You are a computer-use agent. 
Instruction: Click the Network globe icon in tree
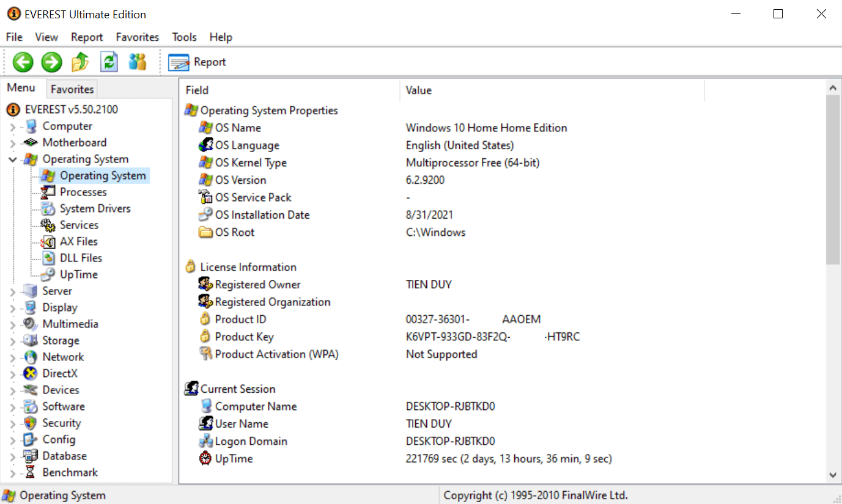(31, 357)
